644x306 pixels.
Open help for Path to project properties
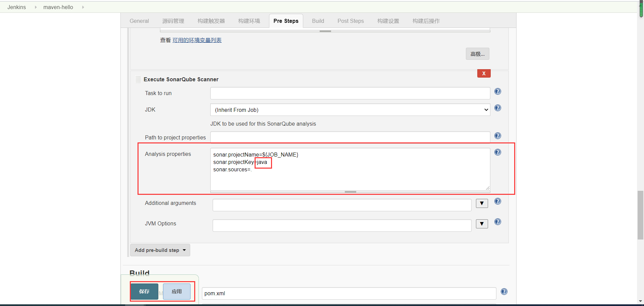[x=498, y=136]
